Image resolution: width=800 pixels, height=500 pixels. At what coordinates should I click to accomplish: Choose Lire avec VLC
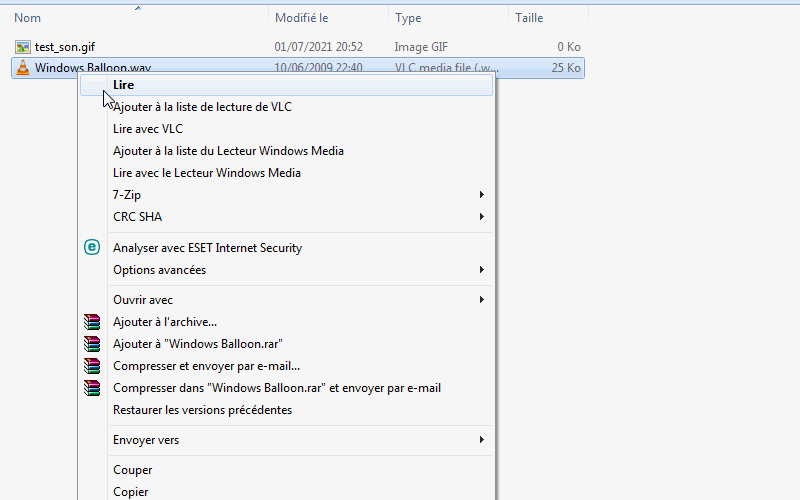pos(286,129)
